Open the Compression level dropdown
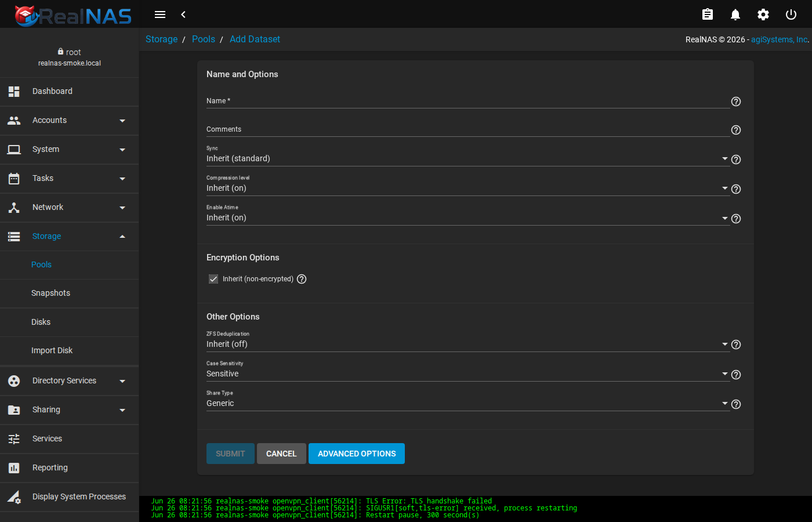The image size is (812, 522). click(467, 188)
